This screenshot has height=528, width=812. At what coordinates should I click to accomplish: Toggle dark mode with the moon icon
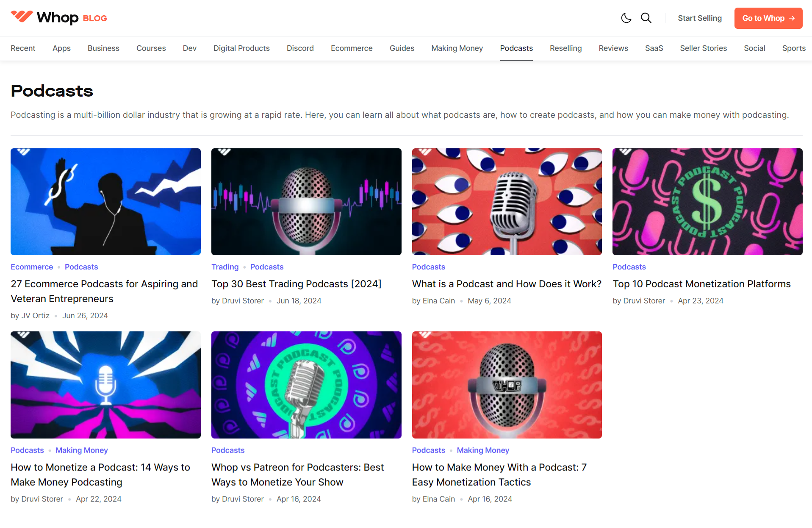click(x=626, y=18)
